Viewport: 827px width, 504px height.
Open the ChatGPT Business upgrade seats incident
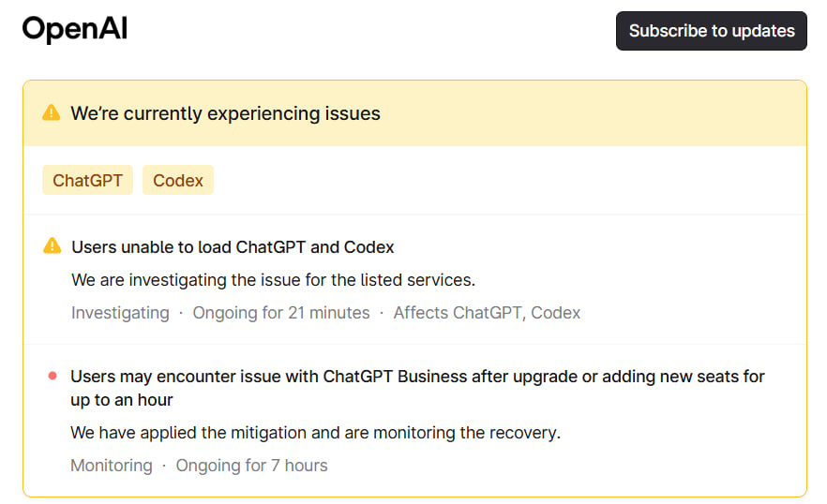point(417,377)
